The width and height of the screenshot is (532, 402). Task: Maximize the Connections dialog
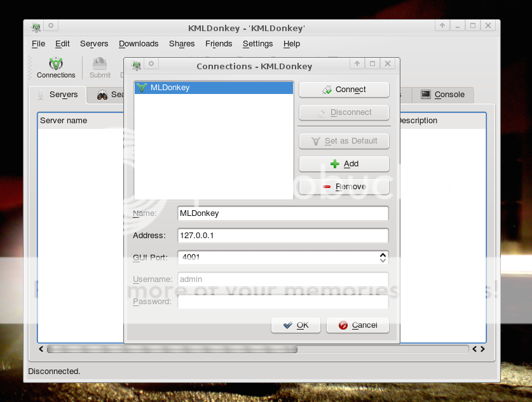372,64
